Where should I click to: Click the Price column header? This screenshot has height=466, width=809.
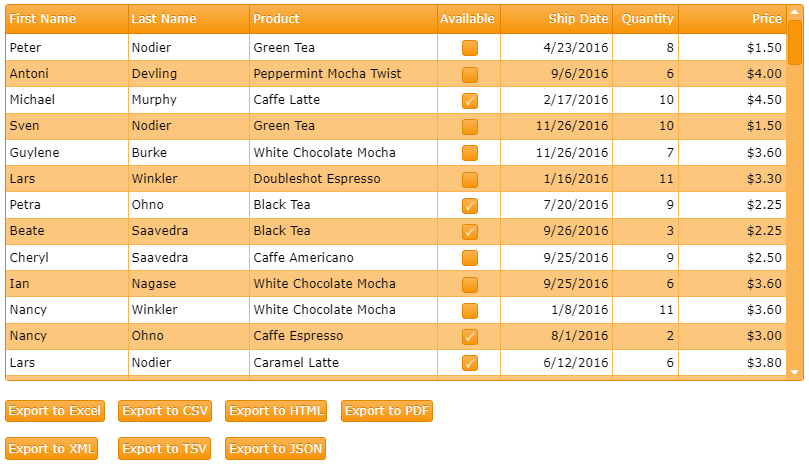point(733,19)
